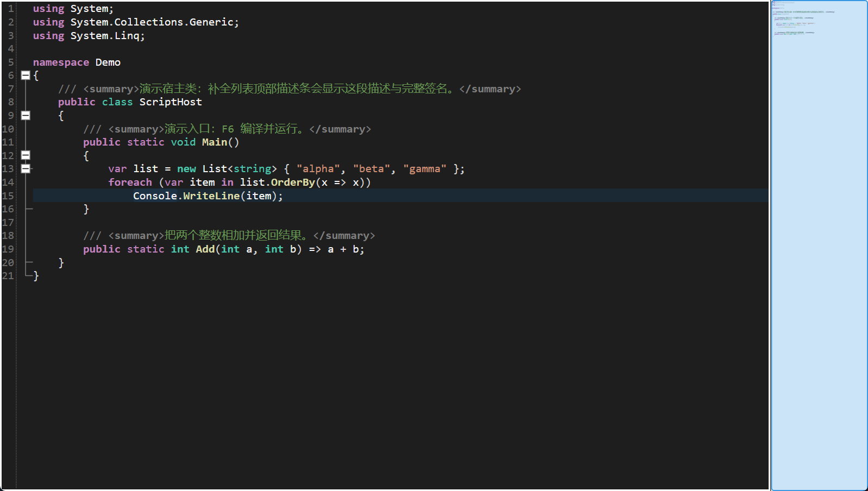Image resolution: width=868 pixels, height=491 pixels.
Task: Click the minimap code preview
Action: [x=819, y=246]
